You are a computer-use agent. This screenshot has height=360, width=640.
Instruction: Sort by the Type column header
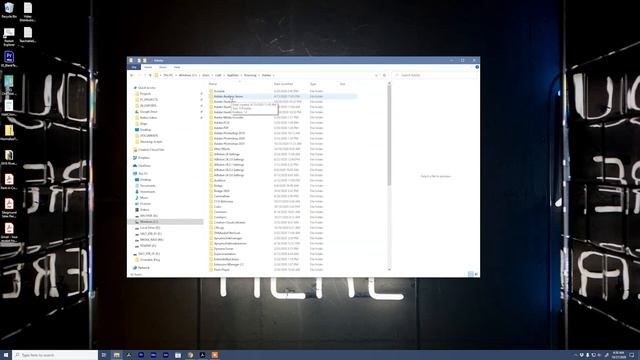point(313,84)
